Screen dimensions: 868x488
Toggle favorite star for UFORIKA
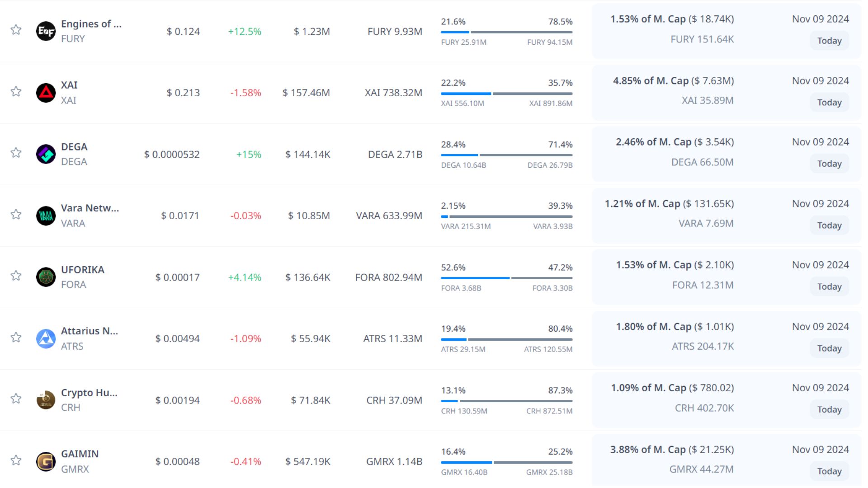pos(16,276)
